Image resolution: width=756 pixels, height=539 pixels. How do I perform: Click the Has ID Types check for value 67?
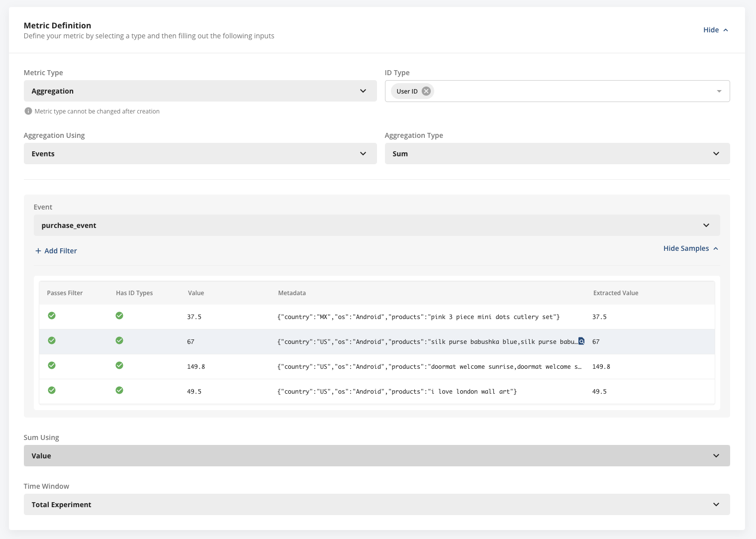pos(119,340)
